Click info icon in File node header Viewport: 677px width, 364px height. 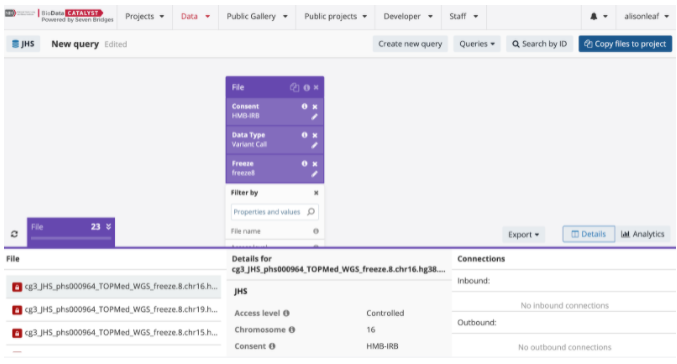coord(307,88)
